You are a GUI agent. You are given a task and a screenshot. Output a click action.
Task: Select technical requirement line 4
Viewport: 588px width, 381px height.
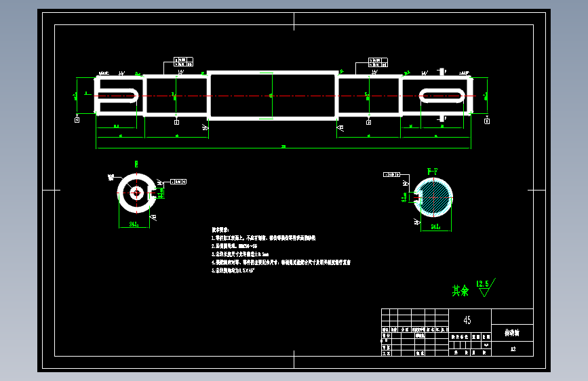[281, 262]
